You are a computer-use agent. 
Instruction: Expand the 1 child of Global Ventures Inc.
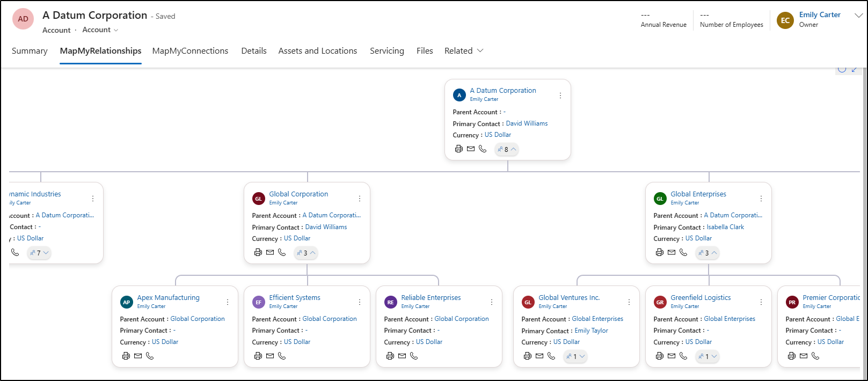click(575, 356)
